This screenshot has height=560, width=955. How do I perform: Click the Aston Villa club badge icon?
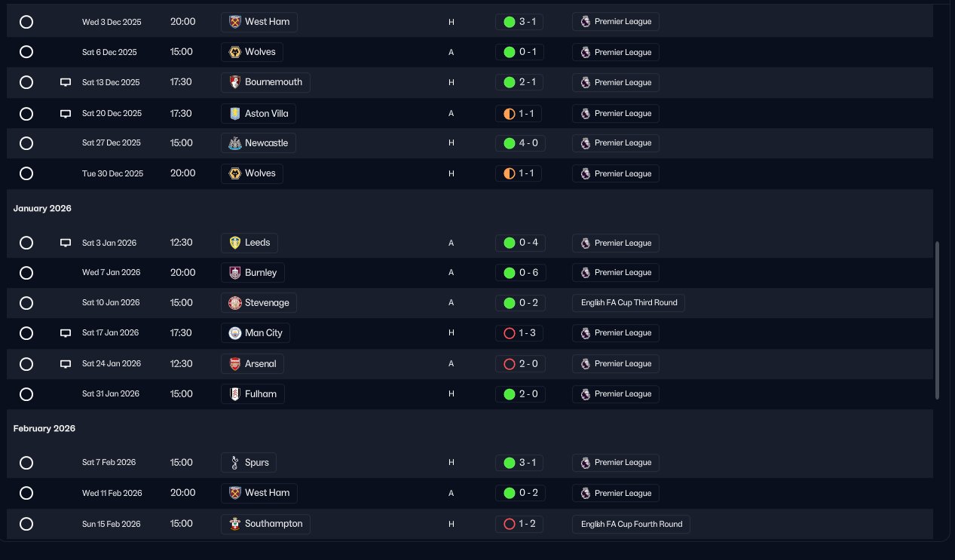[234, 113]
